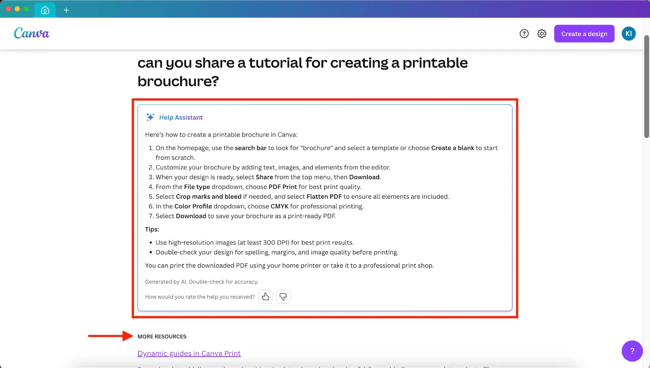Click the tip about 300 DPI images
Screen dimensions: 650x368
tap(255, 242)
